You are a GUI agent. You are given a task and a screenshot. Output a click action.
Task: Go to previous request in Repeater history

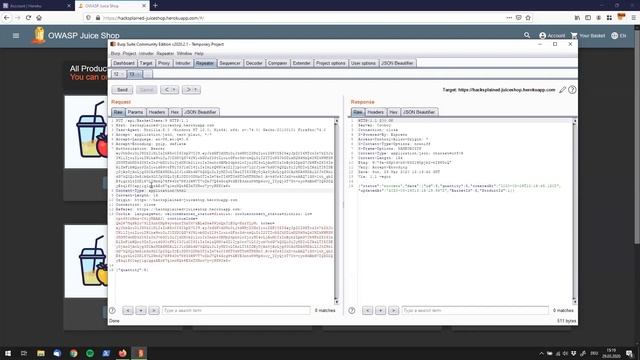click(166, 90)
